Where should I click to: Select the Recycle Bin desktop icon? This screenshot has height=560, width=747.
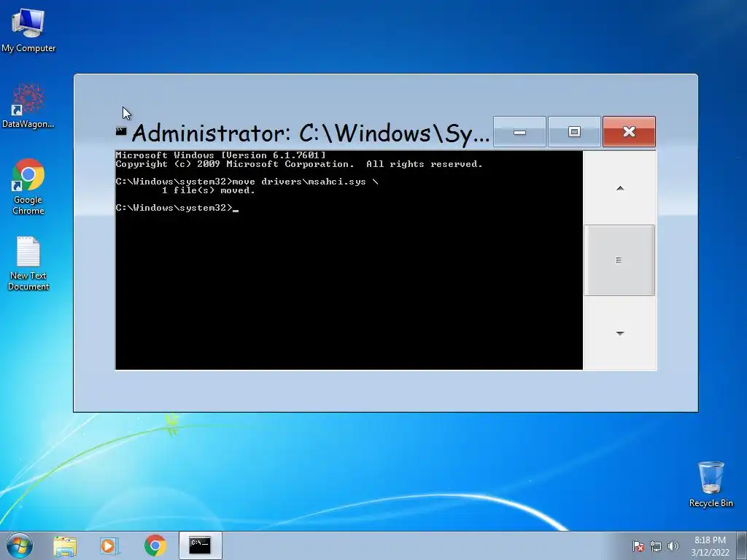[711, 484]
